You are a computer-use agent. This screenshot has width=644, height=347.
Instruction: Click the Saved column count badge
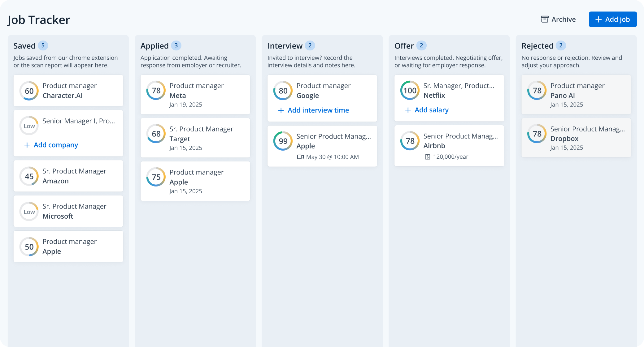(x=43, y=45)
